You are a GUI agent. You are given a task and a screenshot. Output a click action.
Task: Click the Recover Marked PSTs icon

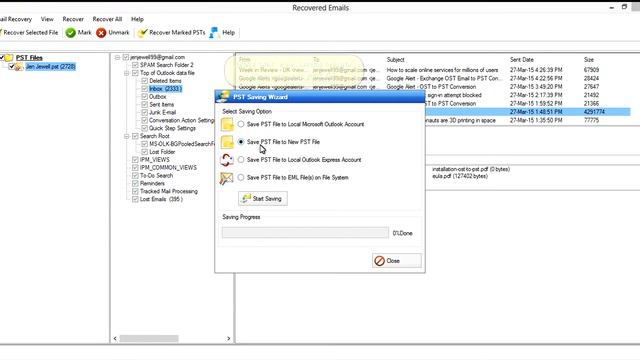pyautogui.click(x=142, y=33)
